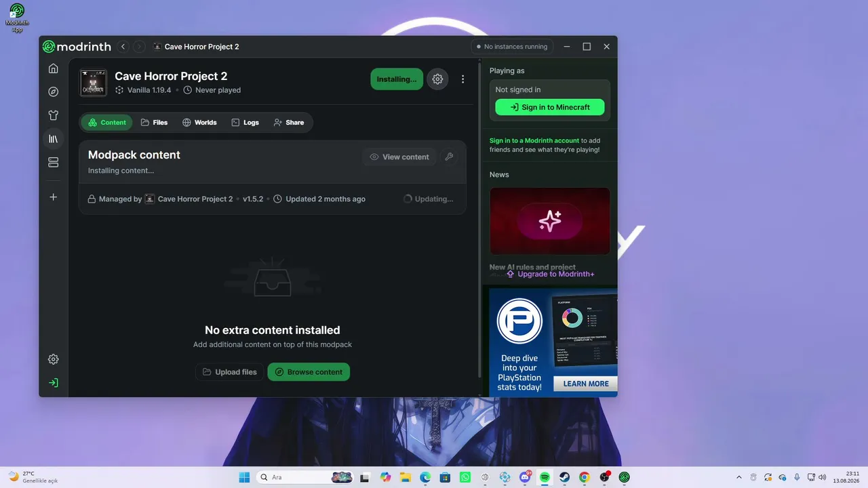Open Spotify from the taskbar
The width and height of the screenshot is (868, 488).
(x=545, y=477)
